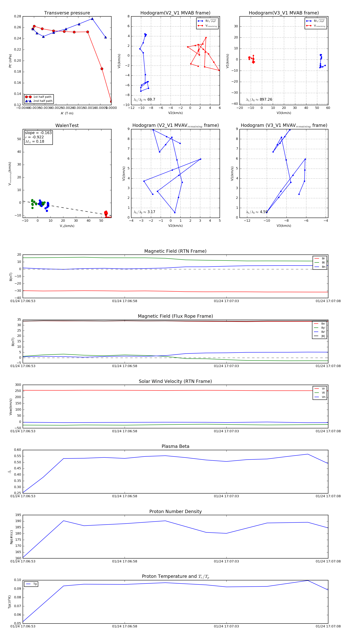Viewport: 351px width, 644px height.
Task: Click the 'Plasma Beta' plot title
Action: (175, 446)
